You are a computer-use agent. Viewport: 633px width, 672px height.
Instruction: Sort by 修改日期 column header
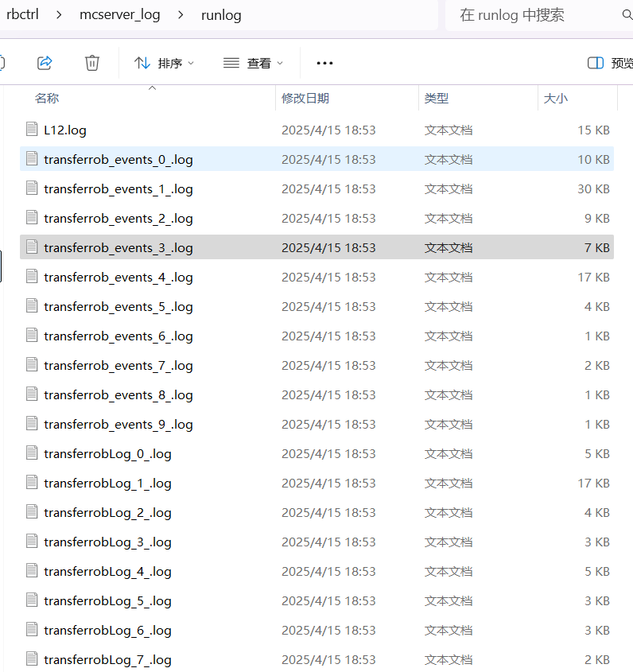point(305,98)
